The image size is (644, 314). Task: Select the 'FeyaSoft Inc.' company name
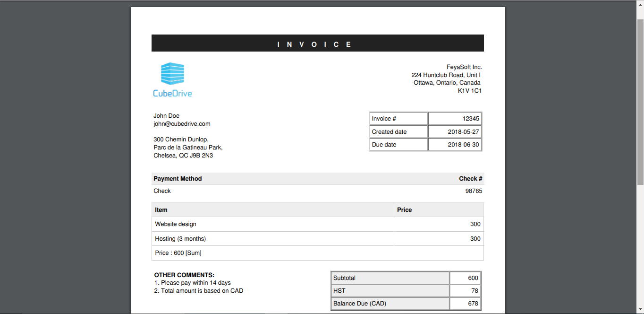464,67
